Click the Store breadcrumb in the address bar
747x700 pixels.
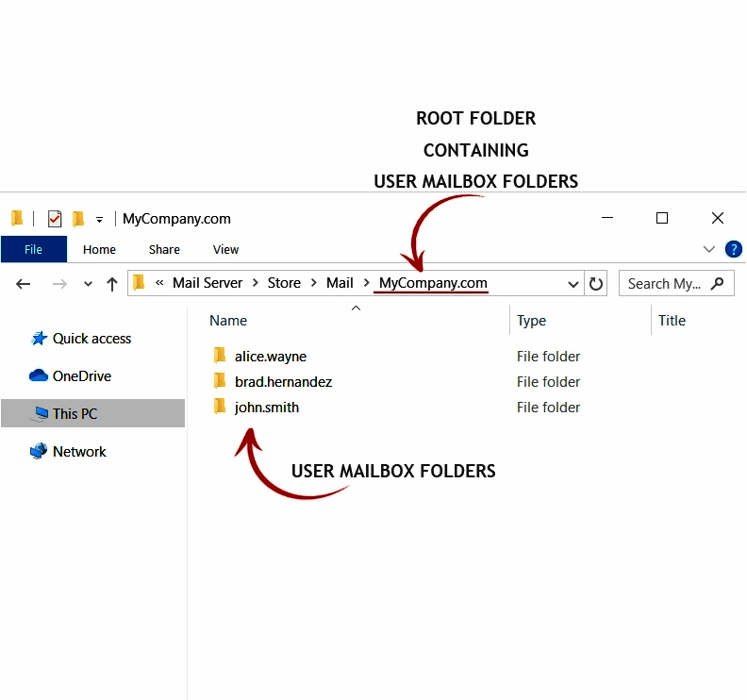[284, 283]
